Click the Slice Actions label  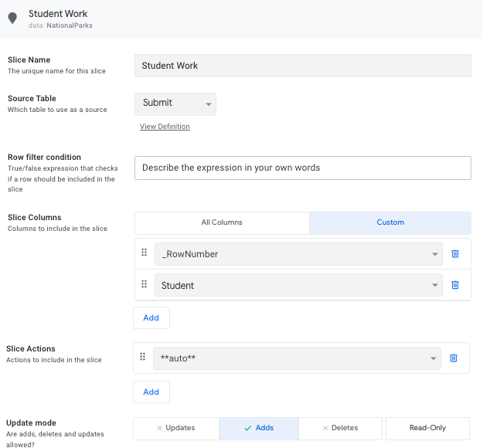click(31, 348)
